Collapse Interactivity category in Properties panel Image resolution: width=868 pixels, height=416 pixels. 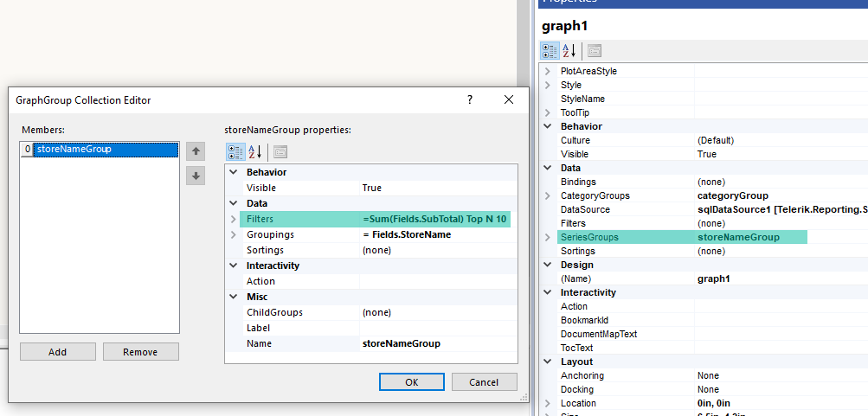[x=548, y=292]
